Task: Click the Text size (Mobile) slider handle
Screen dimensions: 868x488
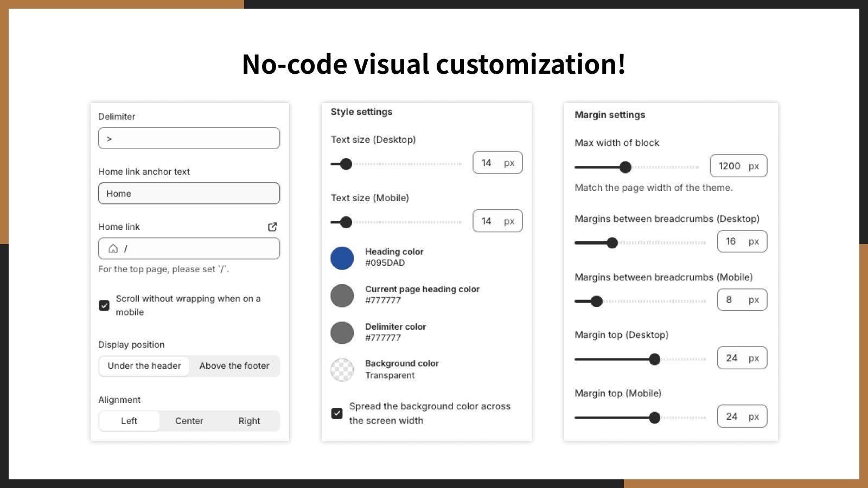Action: (346, 222)
